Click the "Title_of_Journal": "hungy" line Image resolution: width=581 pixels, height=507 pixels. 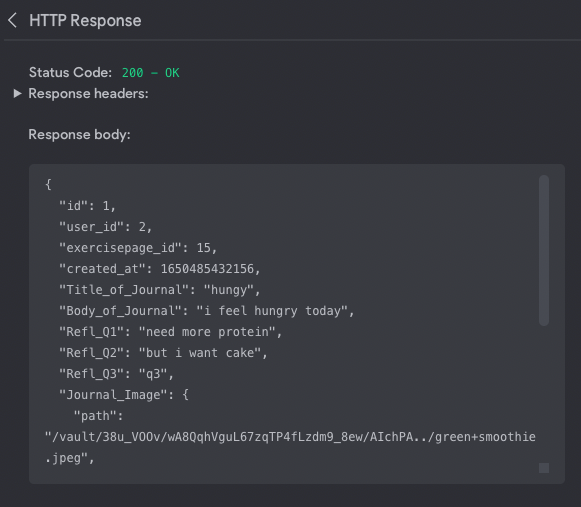(x=160, y=290)
